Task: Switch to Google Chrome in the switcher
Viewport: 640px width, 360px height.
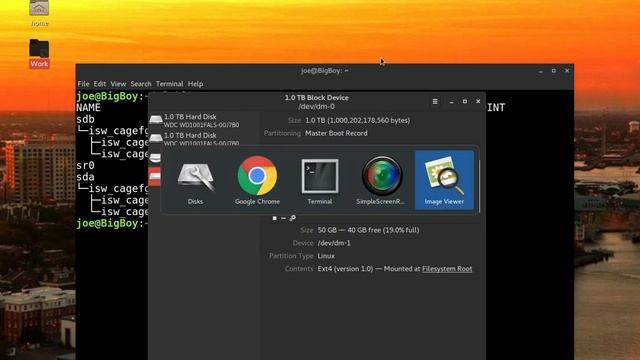Action: pos(258,180)
